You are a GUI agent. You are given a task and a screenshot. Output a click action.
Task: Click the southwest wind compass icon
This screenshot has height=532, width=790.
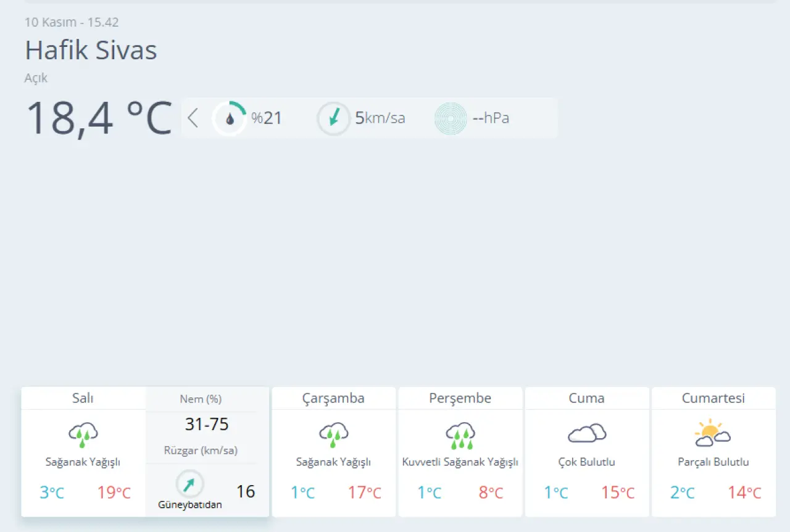pyautogui.click(x=189, y=484)
